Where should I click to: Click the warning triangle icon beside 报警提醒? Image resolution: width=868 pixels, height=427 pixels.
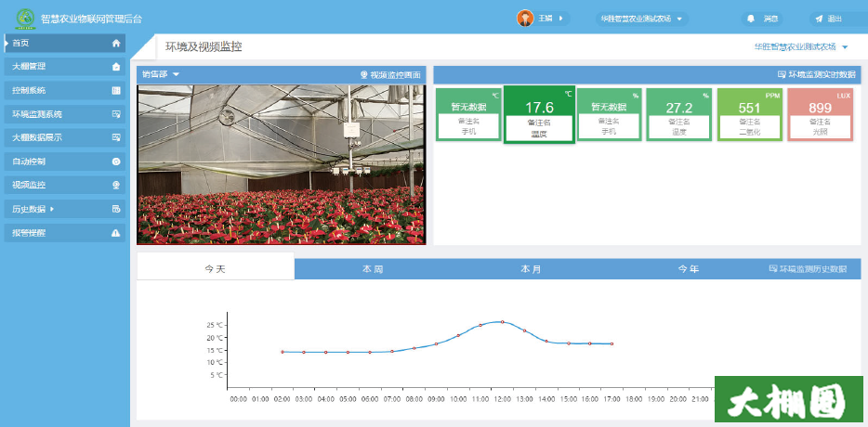click(115, 233)
